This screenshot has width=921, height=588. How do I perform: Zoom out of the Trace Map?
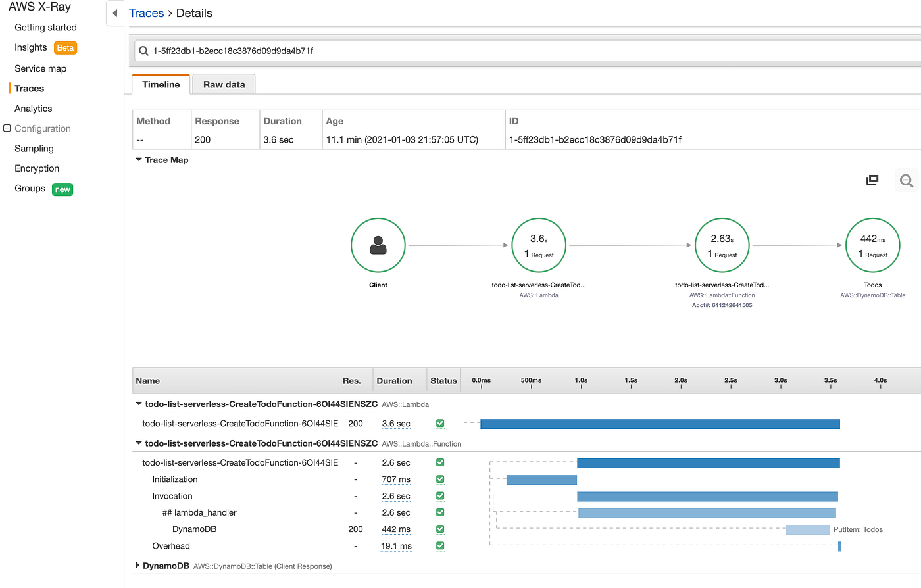(906, 180)
